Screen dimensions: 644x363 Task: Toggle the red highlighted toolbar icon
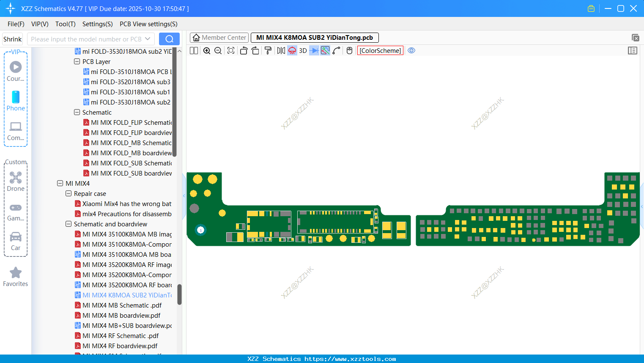(292, 51)
